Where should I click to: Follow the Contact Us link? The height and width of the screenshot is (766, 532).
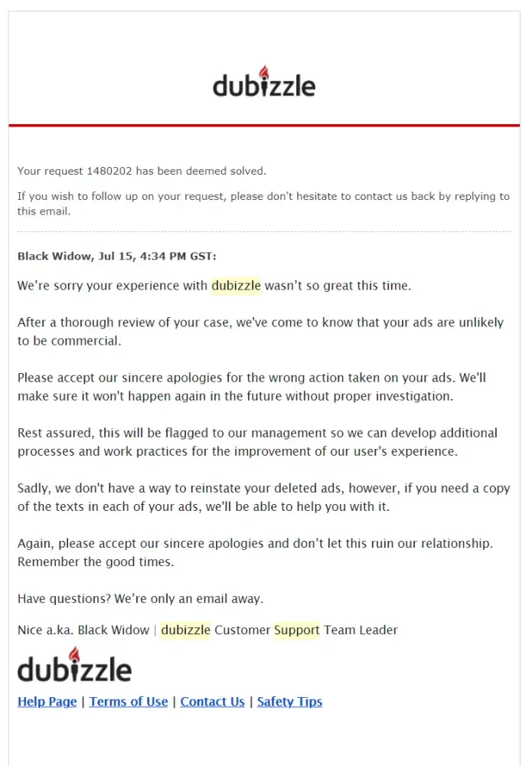pos(212,702)
